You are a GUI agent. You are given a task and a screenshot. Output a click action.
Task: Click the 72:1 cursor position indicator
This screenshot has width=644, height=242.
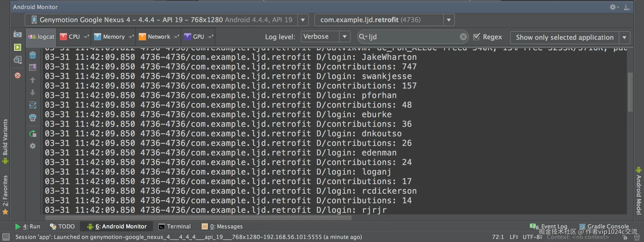click(x=498, y=237)
